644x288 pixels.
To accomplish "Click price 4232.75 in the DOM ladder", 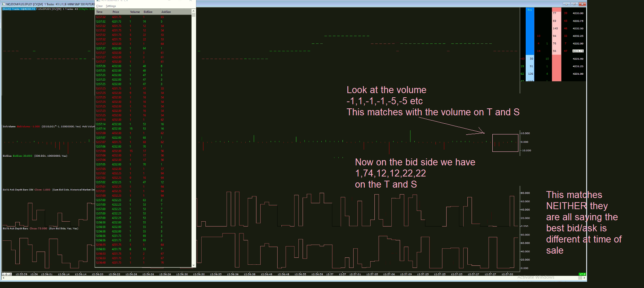I will tap(578, 21).
